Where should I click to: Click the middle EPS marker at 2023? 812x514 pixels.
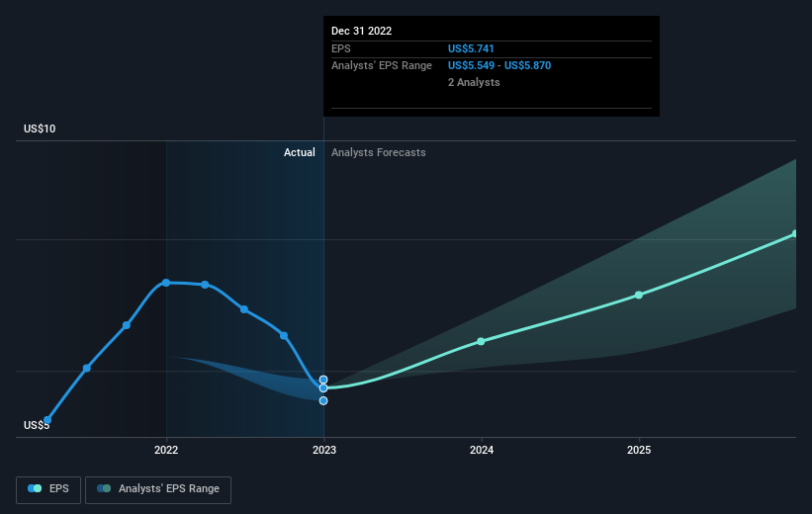tap(323, 388)
